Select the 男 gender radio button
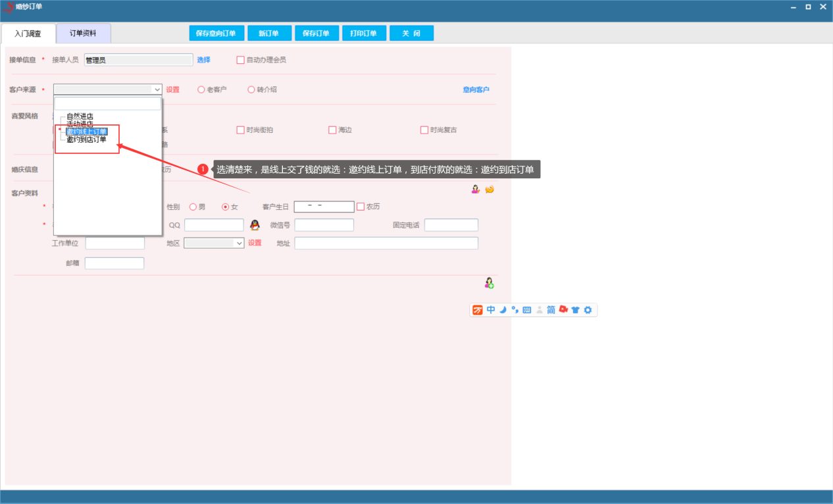833x504 pixels. pos(193,207)
